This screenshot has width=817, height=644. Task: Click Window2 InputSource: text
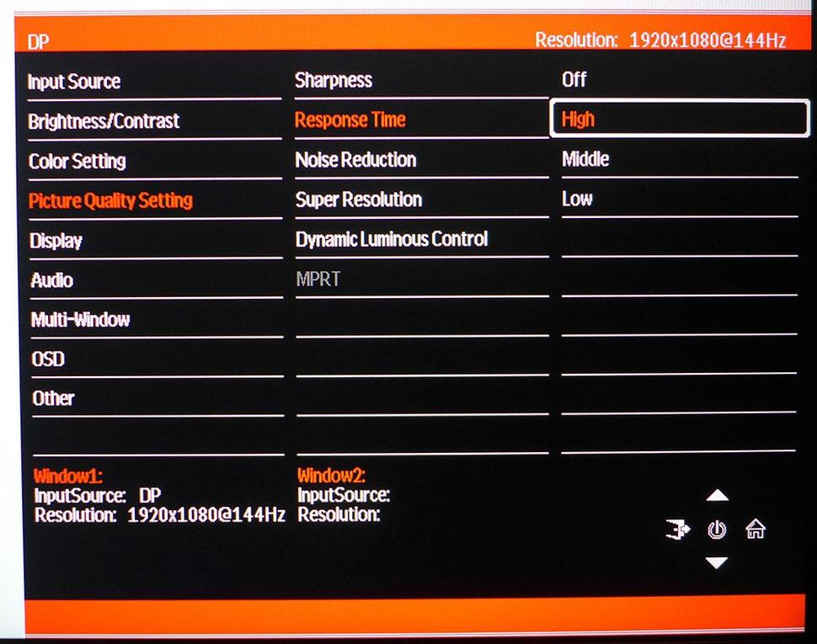[x=344, y=495]
